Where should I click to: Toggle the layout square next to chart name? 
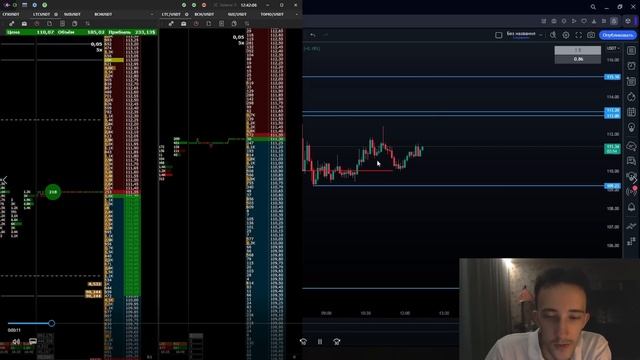499,35
